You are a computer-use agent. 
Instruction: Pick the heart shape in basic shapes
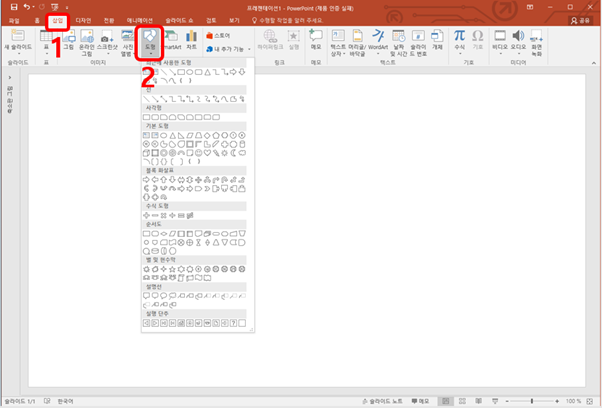click(207, 153)
